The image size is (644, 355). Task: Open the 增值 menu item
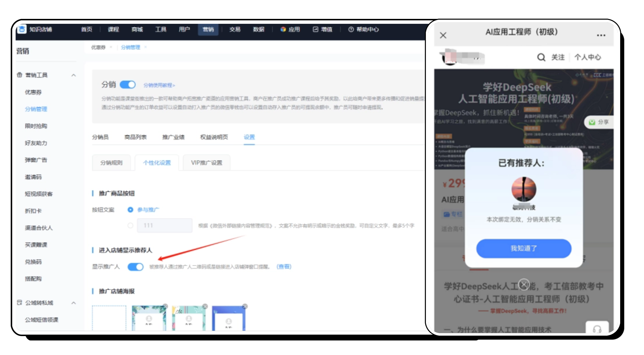pos(323,29)
